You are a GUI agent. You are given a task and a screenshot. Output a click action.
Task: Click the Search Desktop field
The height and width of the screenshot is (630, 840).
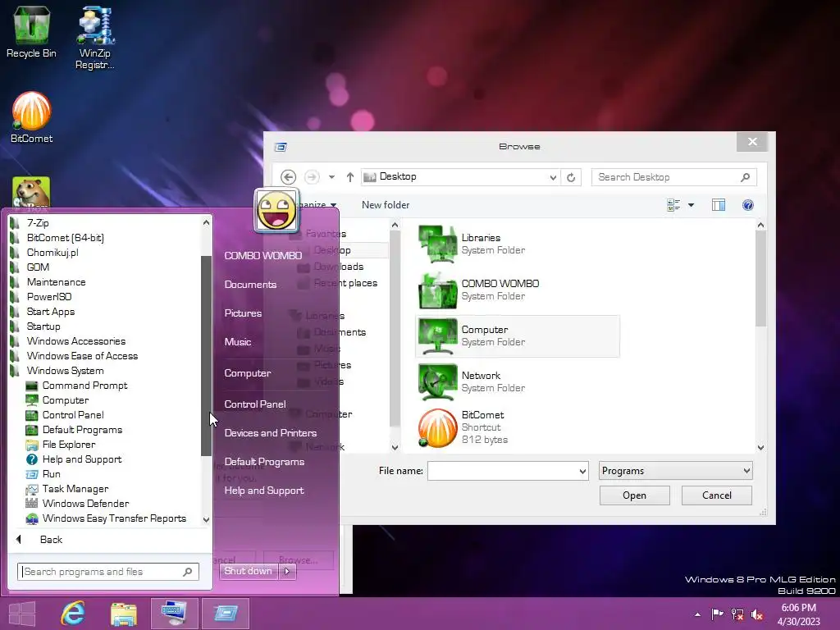674,177
